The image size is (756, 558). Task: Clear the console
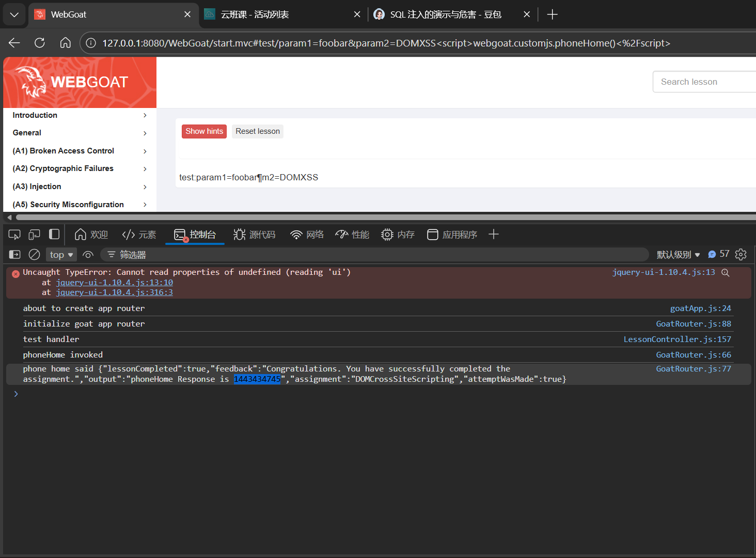pyautogui.click(x=35, y=255)
